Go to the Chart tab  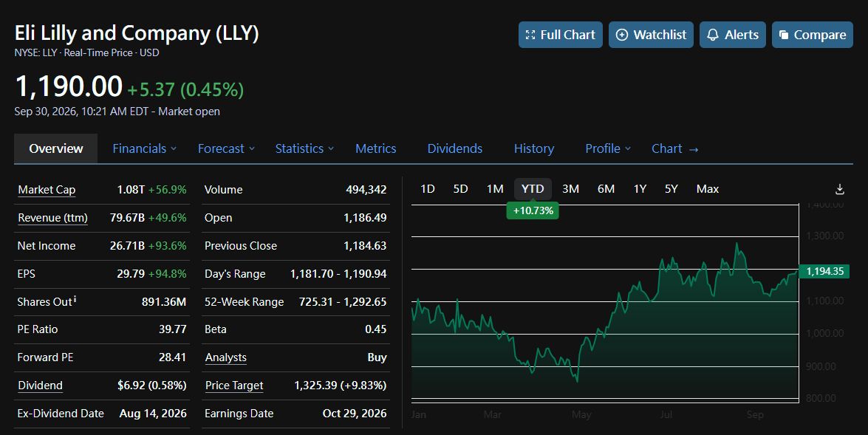click(674, 149)
